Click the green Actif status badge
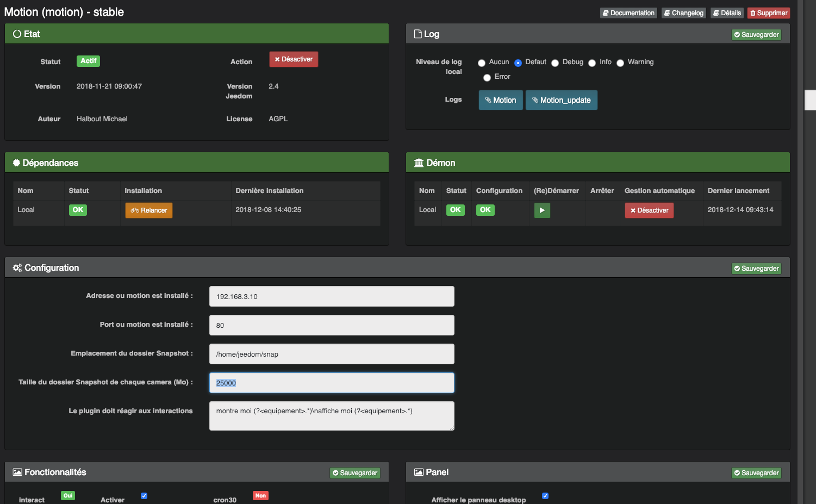This screenshot has width=816, height=504. coord(88,61)
